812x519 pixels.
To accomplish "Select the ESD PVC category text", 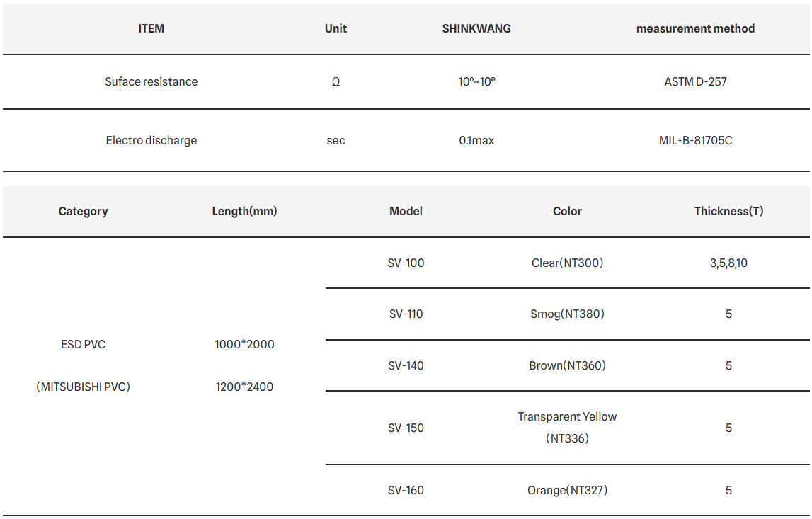I will tap(83, 344).
